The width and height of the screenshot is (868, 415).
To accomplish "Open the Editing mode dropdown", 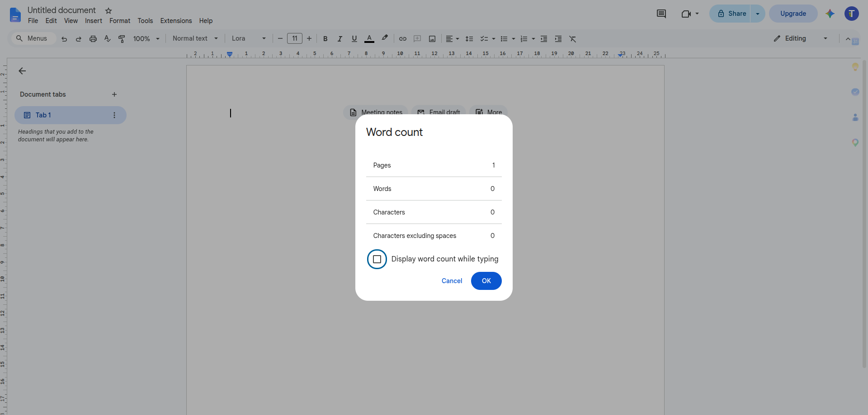I will click(x=801, y=39).
